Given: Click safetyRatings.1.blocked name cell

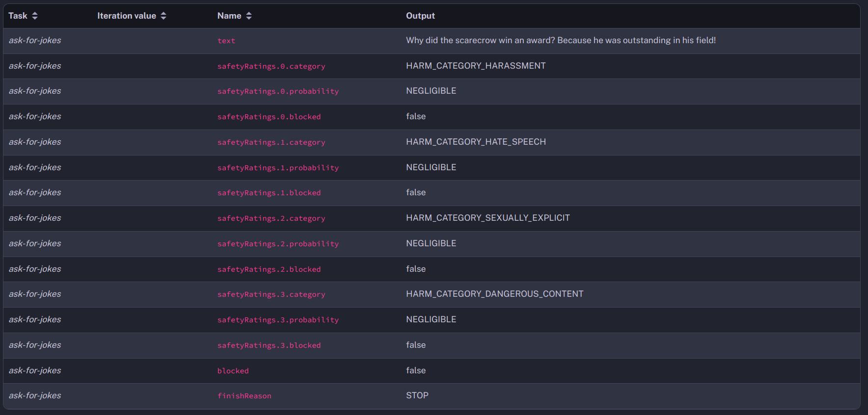Looking at the screenshot, I should (269, 193).
